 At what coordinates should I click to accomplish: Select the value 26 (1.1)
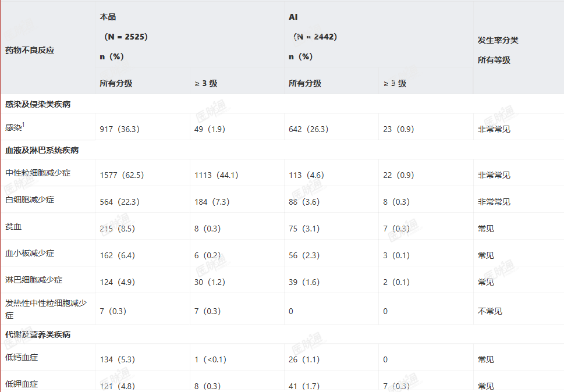click(x=304, y=359)
